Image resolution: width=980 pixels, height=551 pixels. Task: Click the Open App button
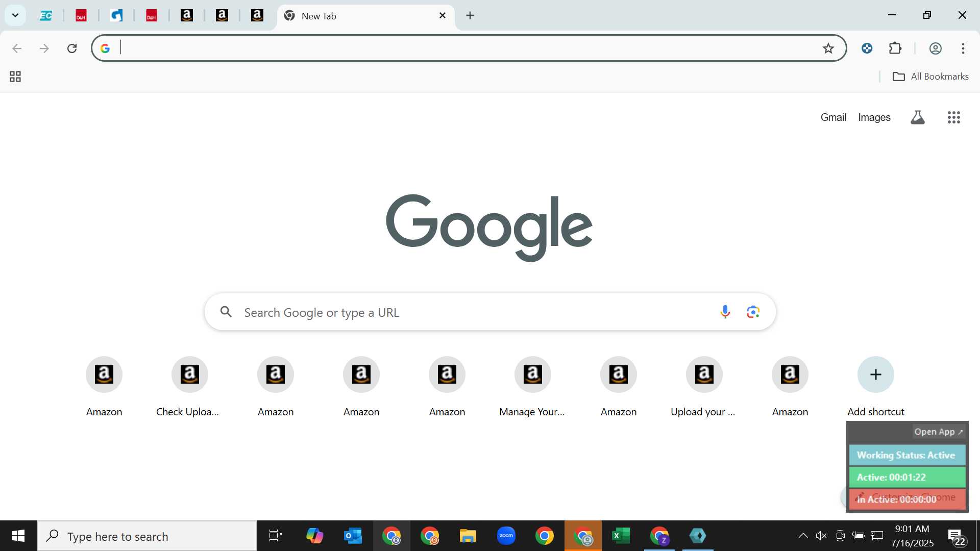[x=938, y=432]
